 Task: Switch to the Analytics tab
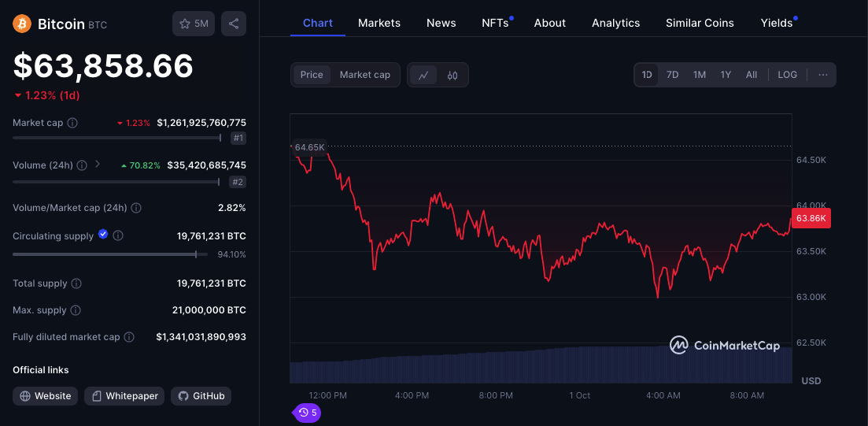[x=615, y=23]
